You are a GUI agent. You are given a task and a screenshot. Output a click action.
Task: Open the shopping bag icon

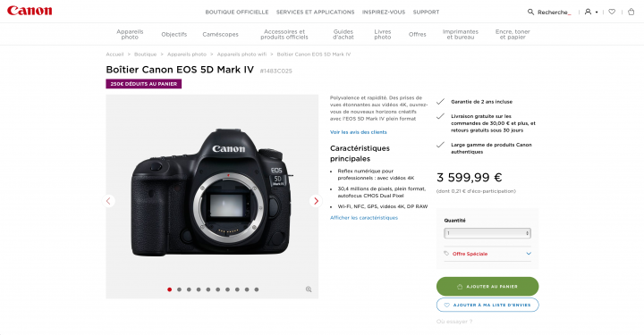[x=631, y=12]
